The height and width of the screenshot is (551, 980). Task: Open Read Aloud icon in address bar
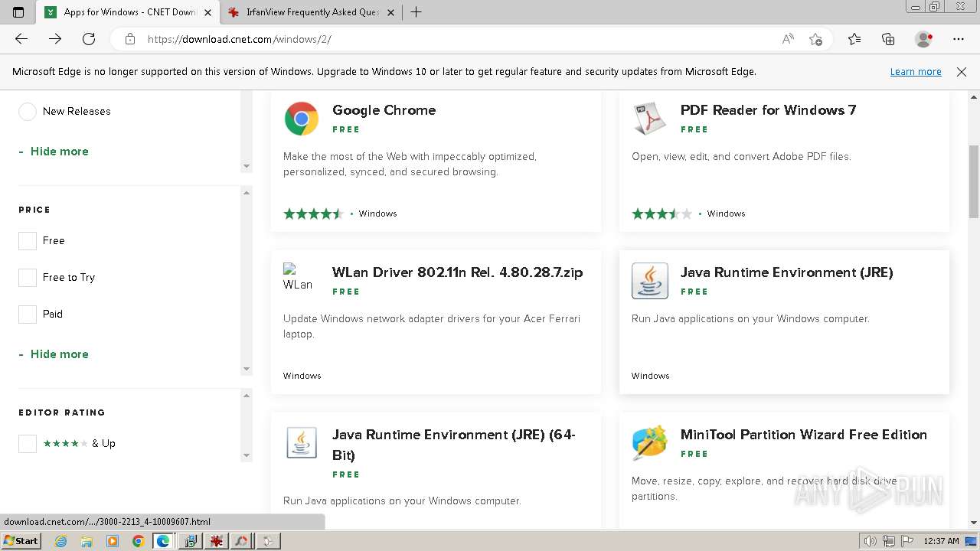pos(788,39)
